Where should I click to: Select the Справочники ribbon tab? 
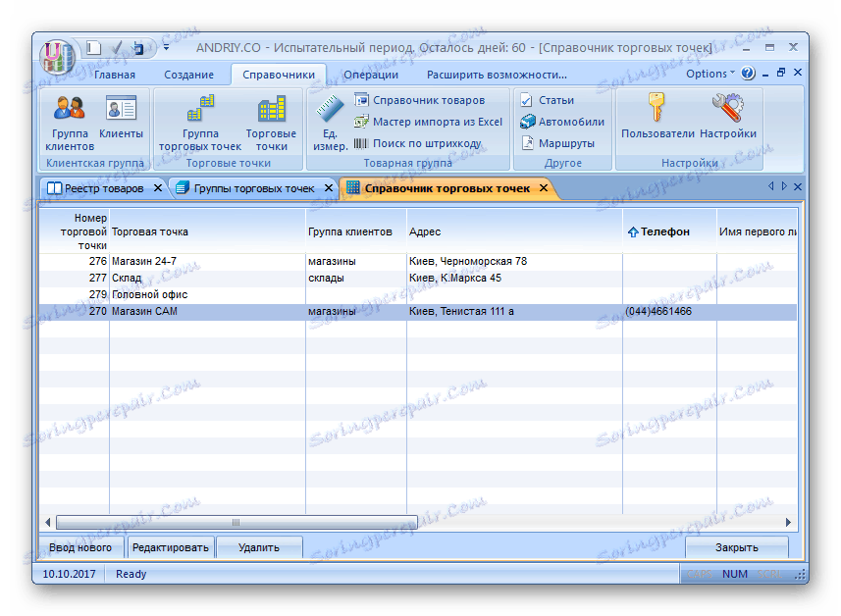click(279, 75)
